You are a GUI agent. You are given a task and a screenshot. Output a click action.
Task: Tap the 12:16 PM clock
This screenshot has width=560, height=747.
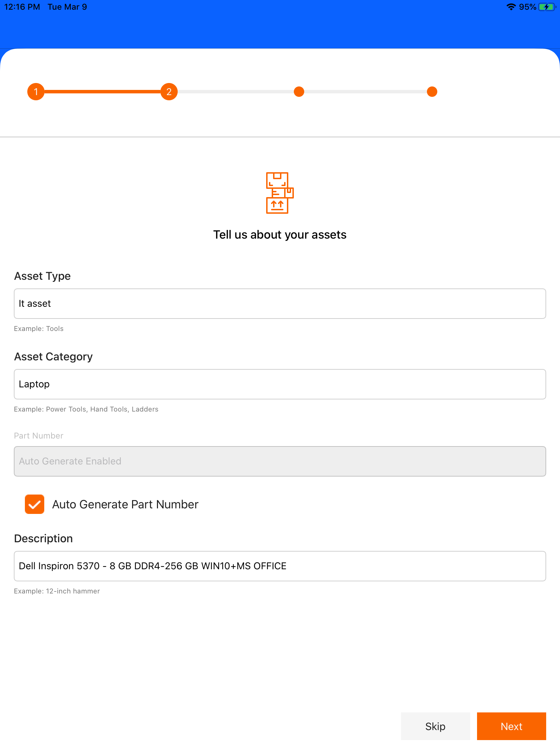(x=22, y=7)
